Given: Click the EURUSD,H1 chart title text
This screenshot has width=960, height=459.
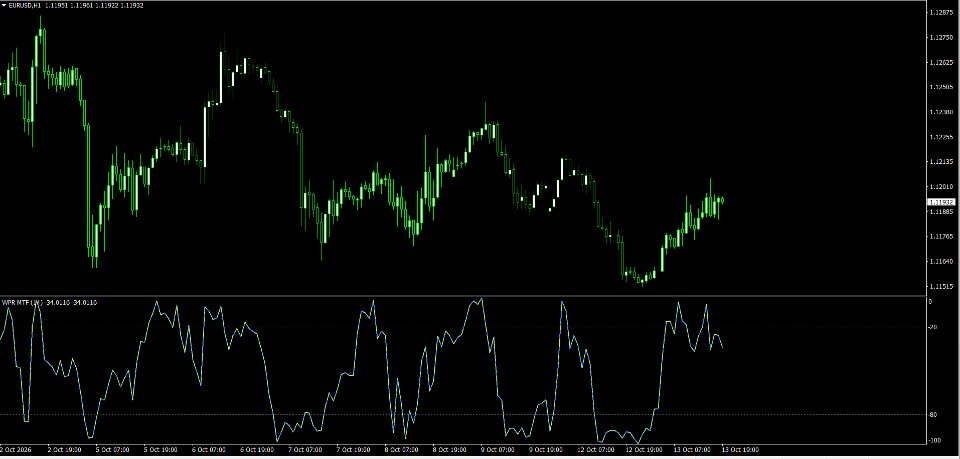Looking at the screenshot, I should pos(24,5).
